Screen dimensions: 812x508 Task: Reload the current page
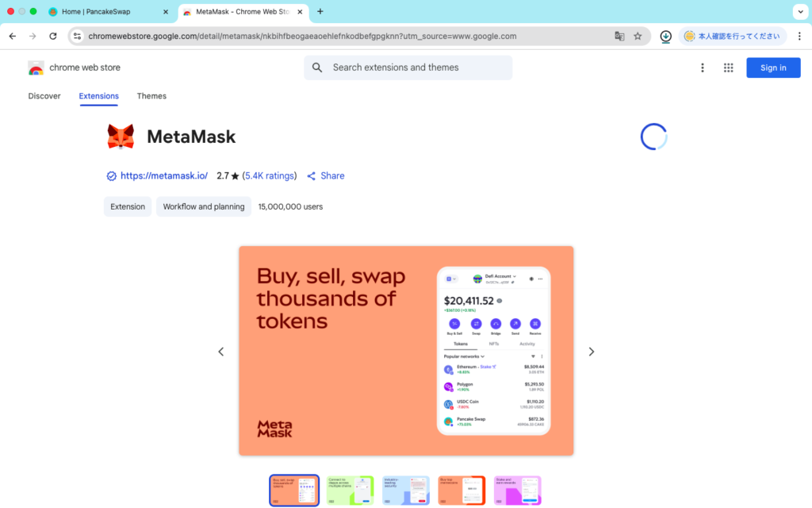pos(53,37)
